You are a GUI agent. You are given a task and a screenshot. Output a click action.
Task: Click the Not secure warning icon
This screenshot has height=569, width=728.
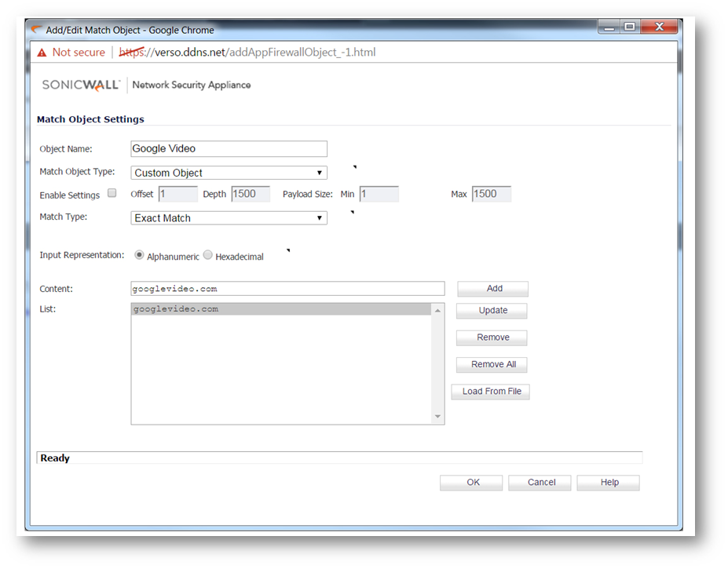tap(42, 53)
